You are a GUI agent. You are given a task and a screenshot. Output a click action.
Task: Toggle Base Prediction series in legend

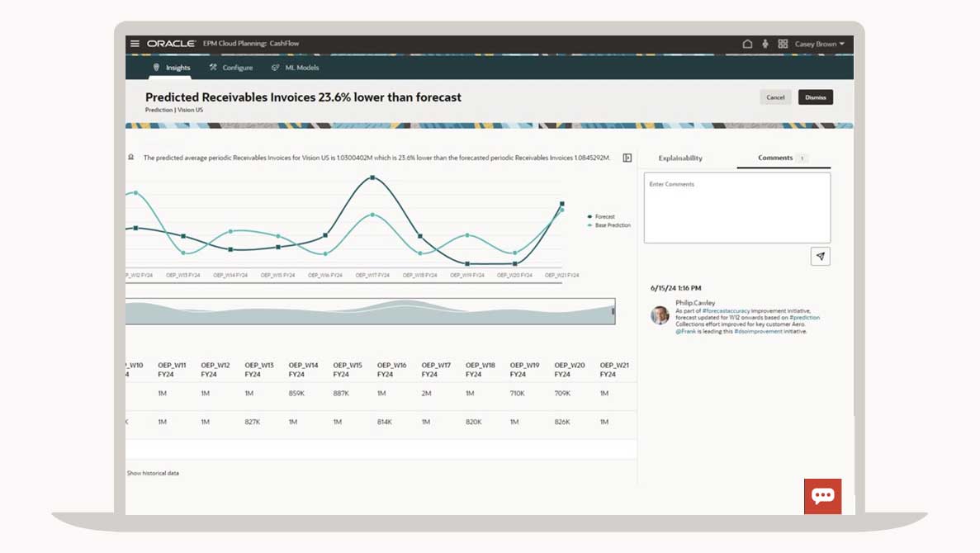click(x=612, y=225)
